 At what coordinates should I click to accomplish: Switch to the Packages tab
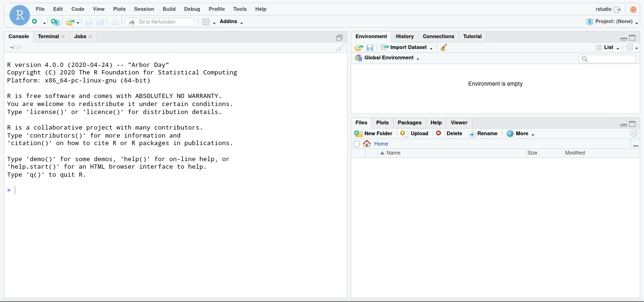pos(409,122)
